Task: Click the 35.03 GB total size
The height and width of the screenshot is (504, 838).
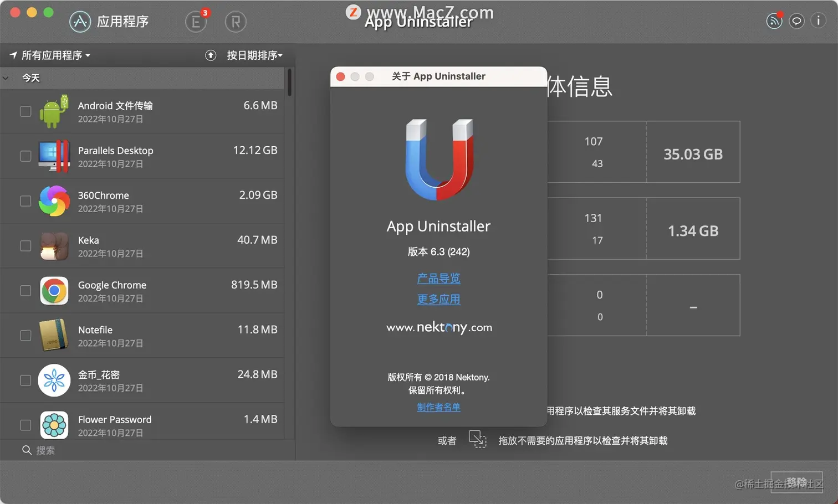Action: pyautogui.click(x=693, y=155)
